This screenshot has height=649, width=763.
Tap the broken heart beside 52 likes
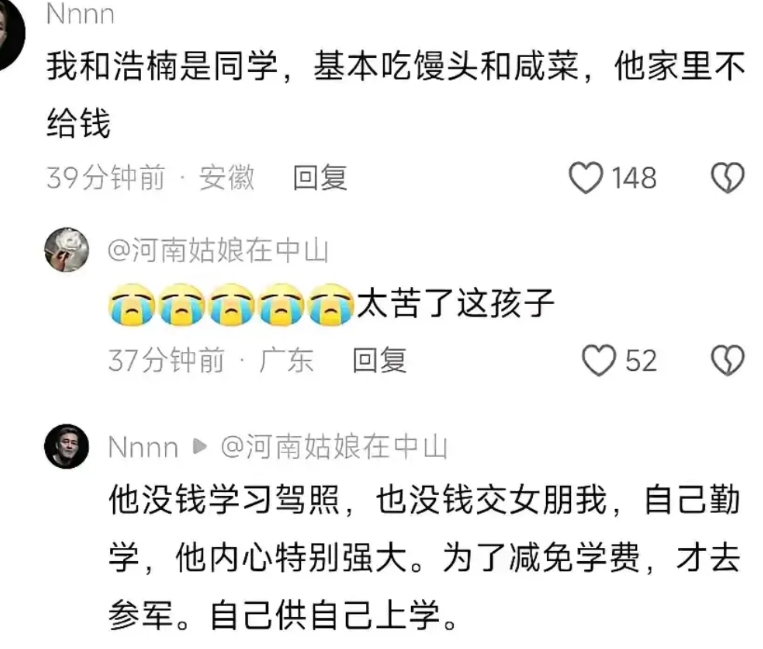click(x=727, y=361)
